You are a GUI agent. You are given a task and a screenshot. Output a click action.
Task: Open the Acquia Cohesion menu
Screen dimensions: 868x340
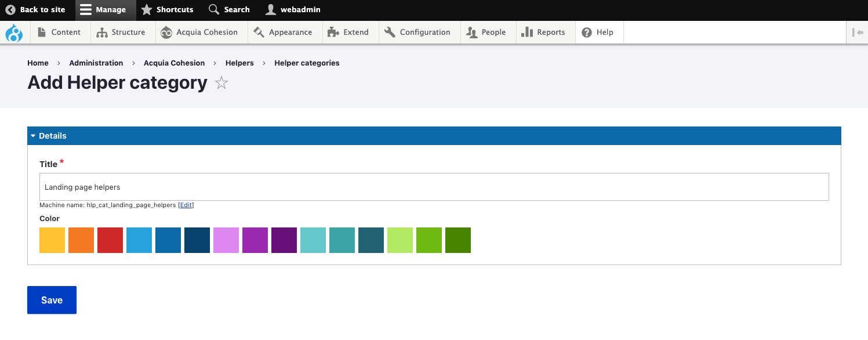tap(199, 32)
